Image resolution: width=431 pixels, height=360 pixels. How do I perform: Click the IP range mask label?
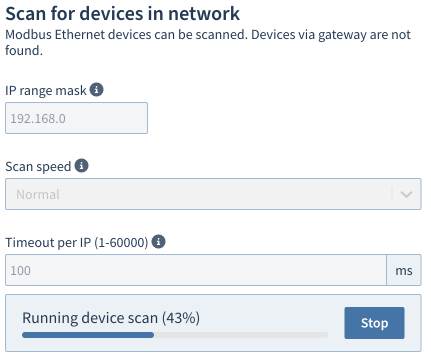tap(46, 90)
